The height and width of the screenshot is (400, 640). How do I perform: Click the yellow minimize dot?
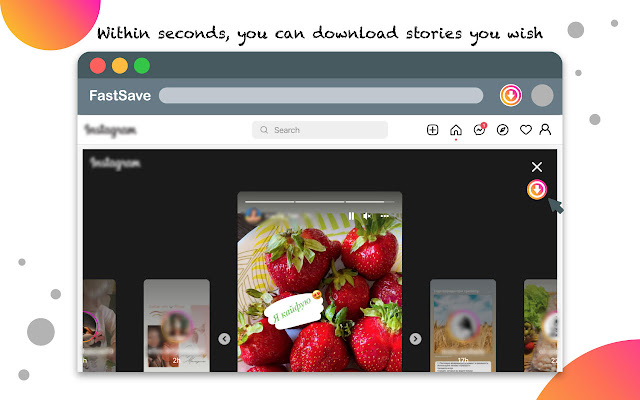(120, 66)
